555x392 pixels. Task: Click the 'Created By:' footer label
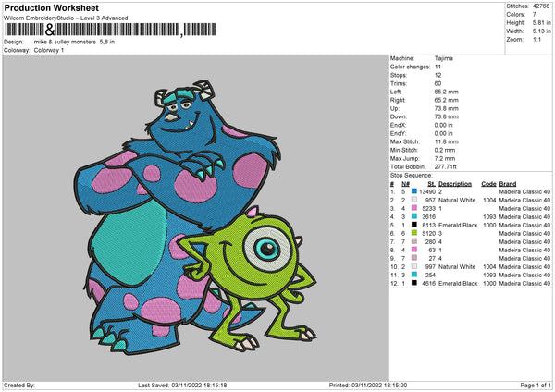point(19,385)
